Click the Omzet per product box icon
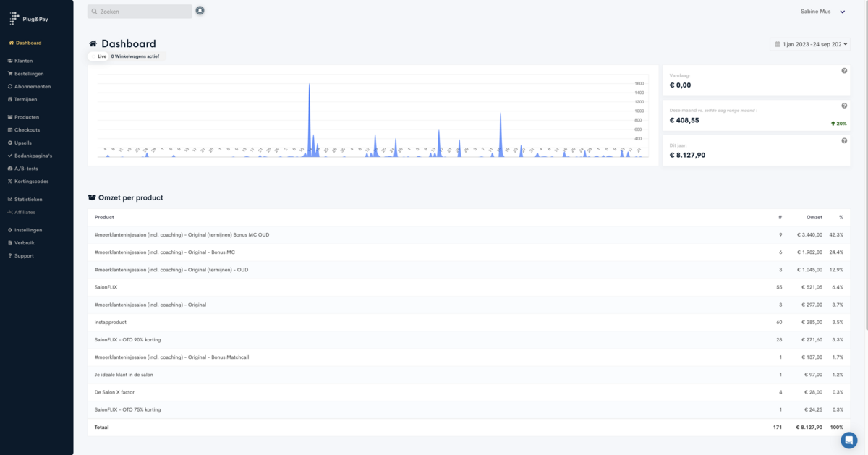The image size is (868, 455). 92,197
